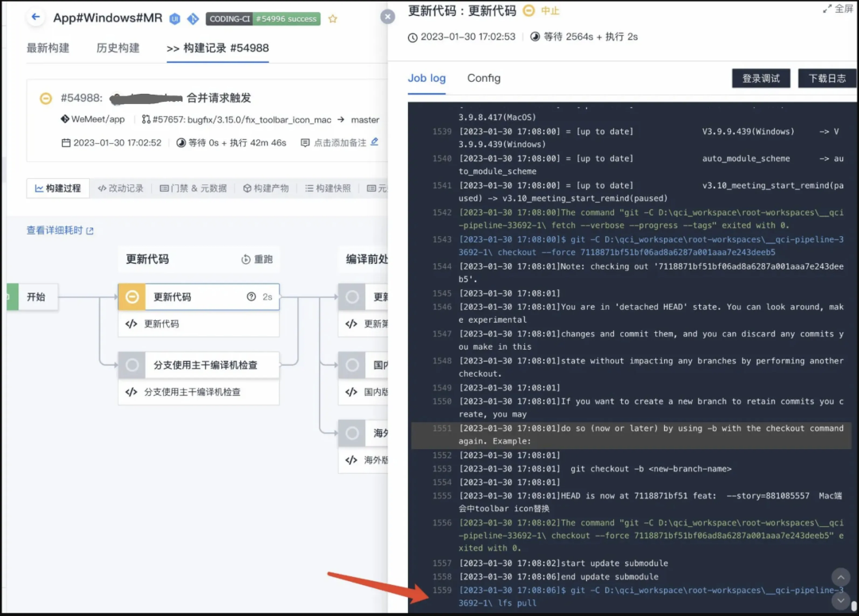Open the 分支使用主干编译机检查 script step row
Screen dimensions: 859x616
(x=198, y=392)
